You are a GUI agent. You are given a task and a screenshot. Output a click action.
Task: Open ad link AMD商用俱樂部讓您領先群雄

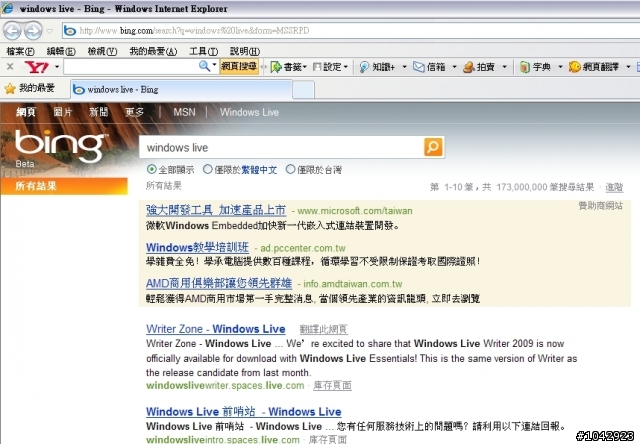coord(219,283)
